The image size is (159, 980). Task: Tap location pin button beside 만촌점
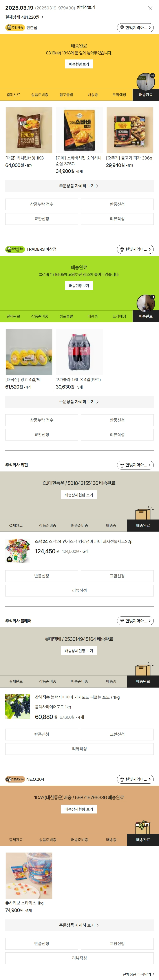pyautogui.click(x=135, y=28)
